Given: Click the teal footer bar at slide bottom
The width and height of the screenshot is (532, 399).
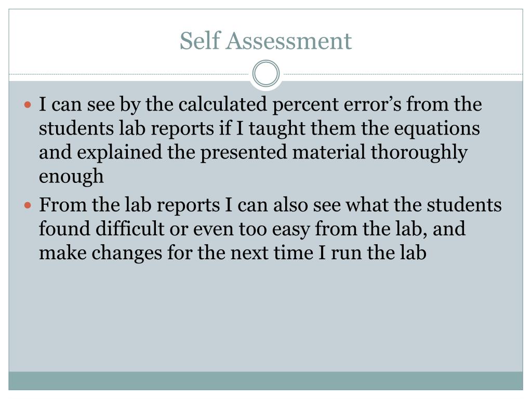Looking at the screenshot, I should click(x=265, y=381).
